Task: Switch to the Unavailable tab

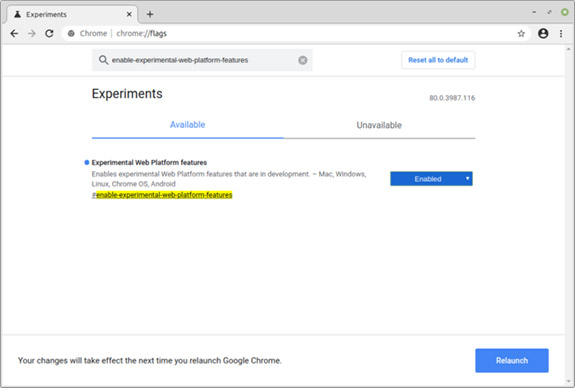Action: click(x=379, y=125)
